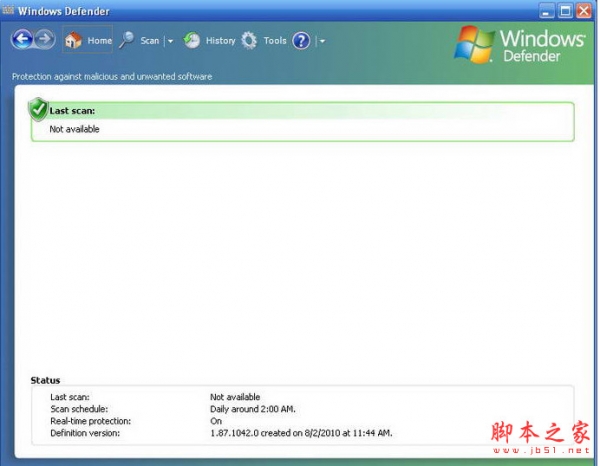Screen dimensions: 600x466
Task: Open Home via the house icon
Action: 73,40
